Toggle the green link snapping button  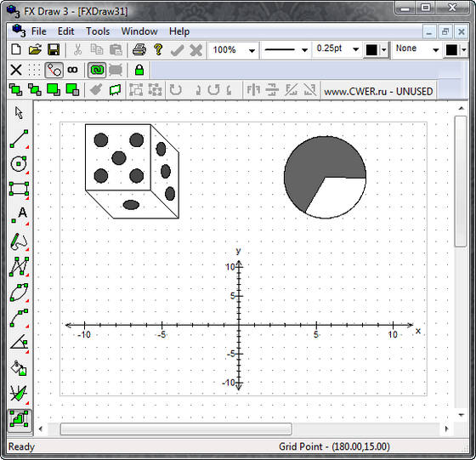(97, 70)
